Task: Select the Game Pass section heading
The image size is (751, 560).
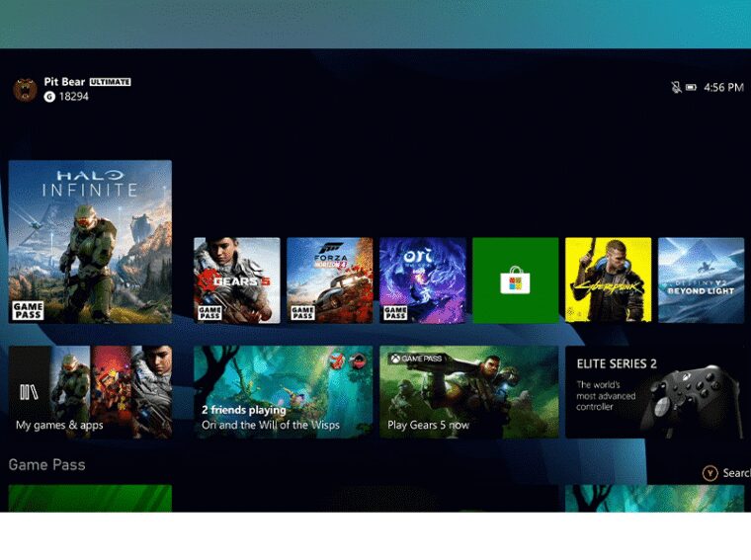Action: tap(47, 465)
